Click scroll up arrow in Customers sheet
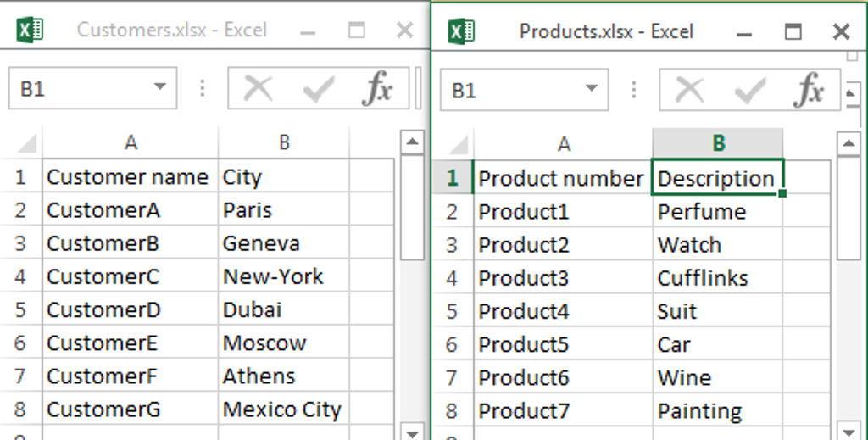 click(x=413, y=142)
